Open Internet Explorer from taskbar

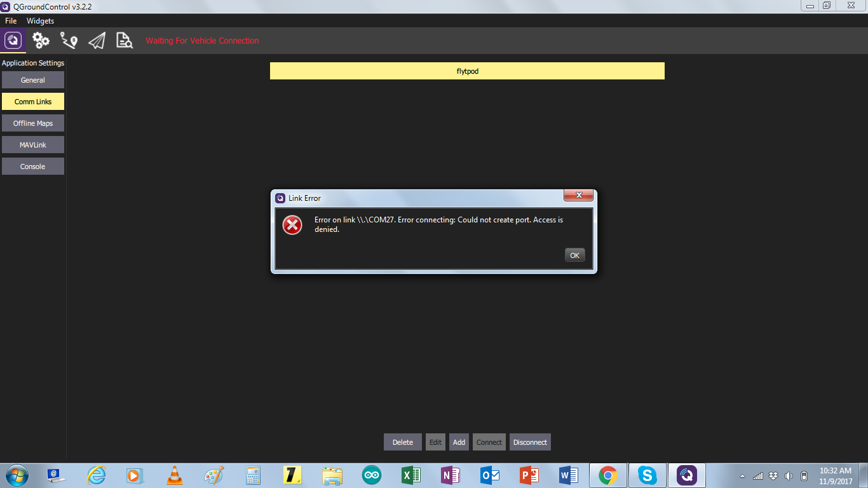[96, 475]
